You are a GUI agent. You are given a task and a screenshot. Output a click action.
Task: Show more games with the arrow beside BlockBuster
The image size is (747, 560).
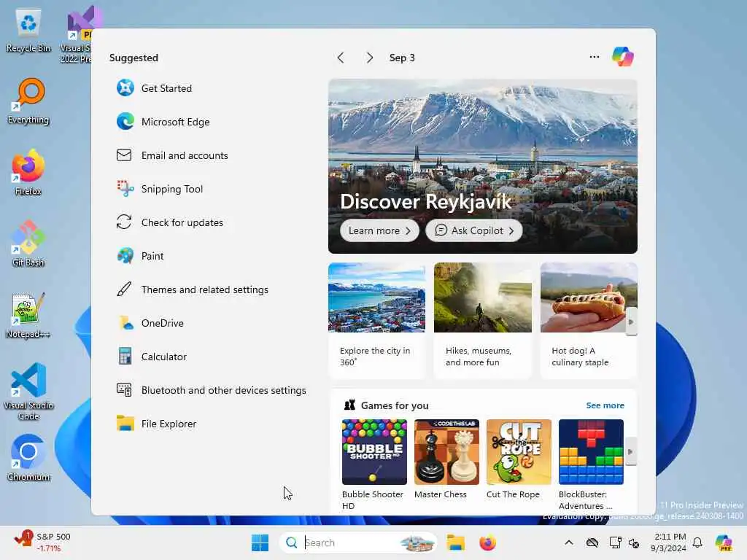click(x=630, y=451)
